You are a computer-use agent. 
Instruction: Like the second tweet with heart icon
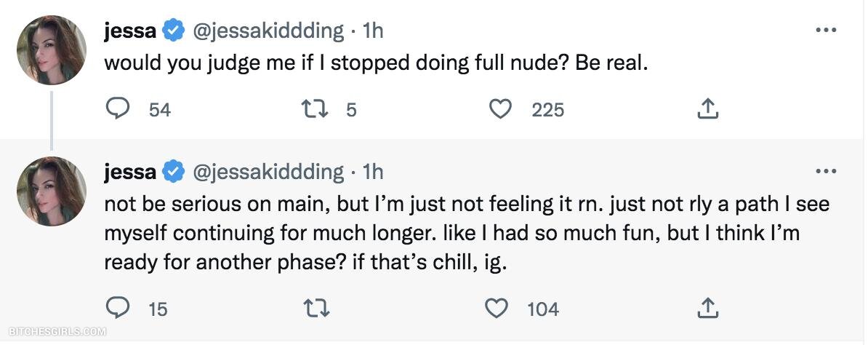click(x=497, y=309)
